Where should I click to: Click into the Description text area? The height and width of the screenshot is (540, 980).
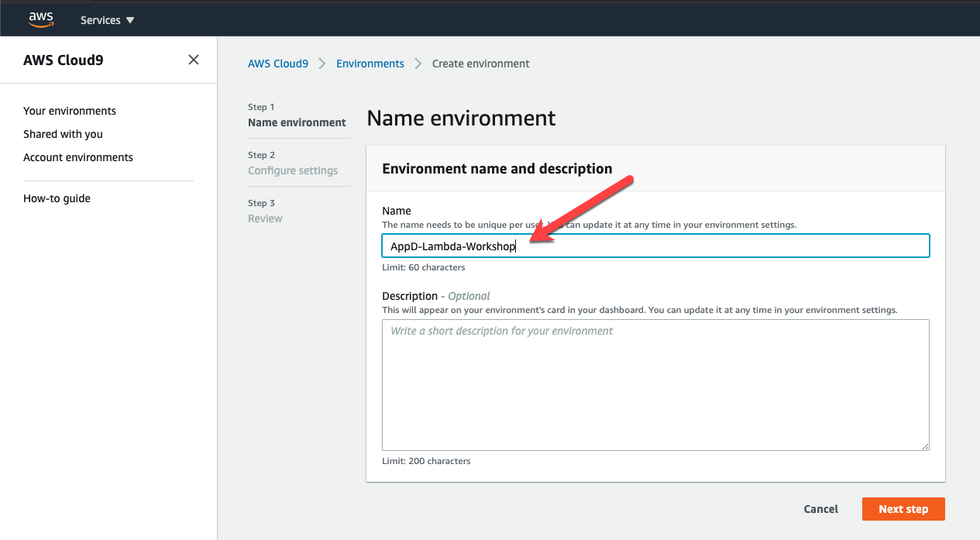click(x=655, y=385)
